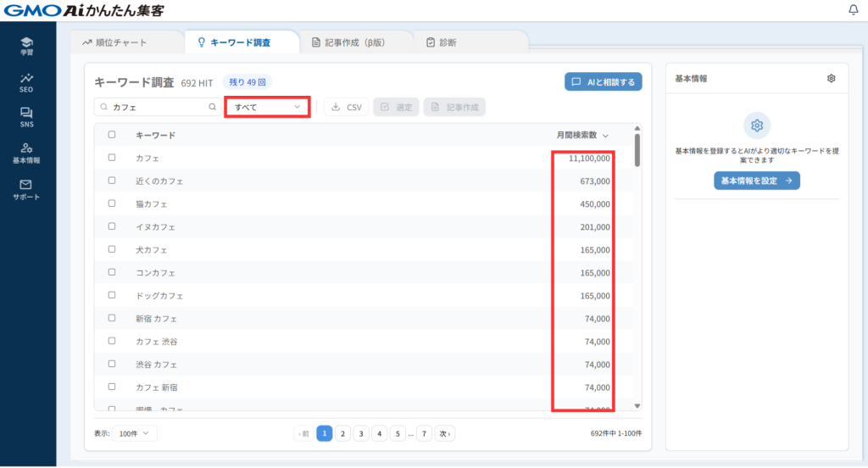This screenshot has width=868, height=468.
Task: Click the 基本情報を設定 button
Action: pos(756,181)
